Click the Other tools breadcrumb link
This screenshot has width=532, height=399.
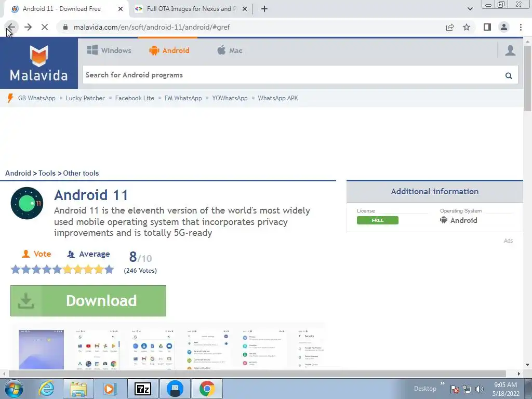tap(81, 173)
